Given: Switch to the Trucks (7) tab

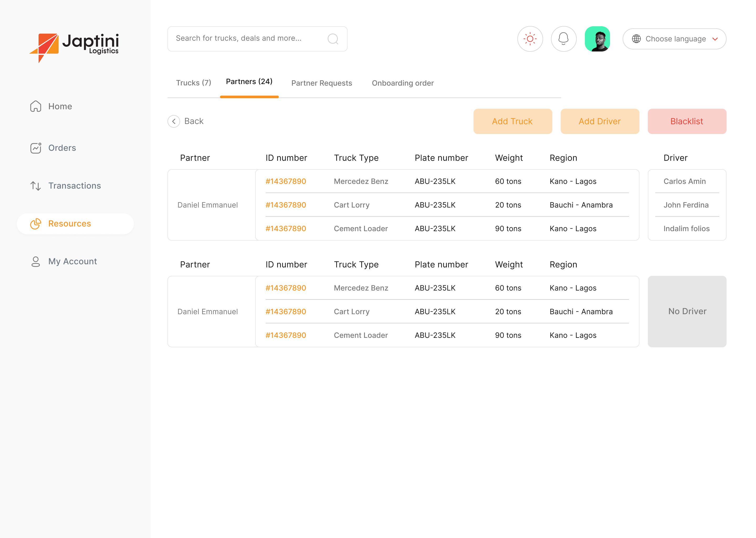Looking at the screenshot, I should point(194,83).
